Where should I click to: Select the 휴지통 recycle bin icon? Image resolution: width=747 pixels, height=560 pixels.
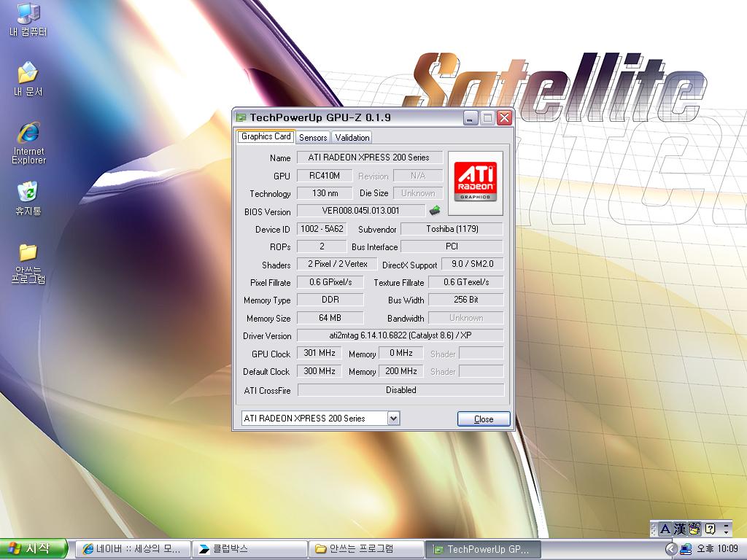28,198
